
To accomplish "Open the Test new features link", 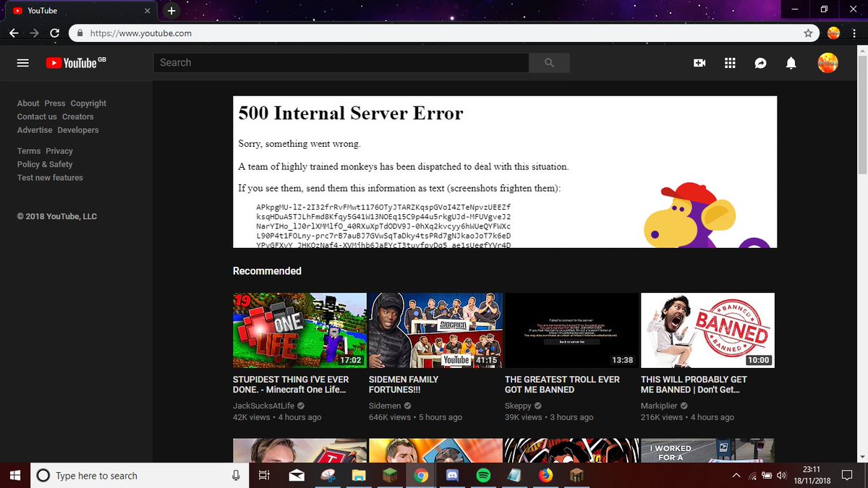I will (x=50, y=178).
